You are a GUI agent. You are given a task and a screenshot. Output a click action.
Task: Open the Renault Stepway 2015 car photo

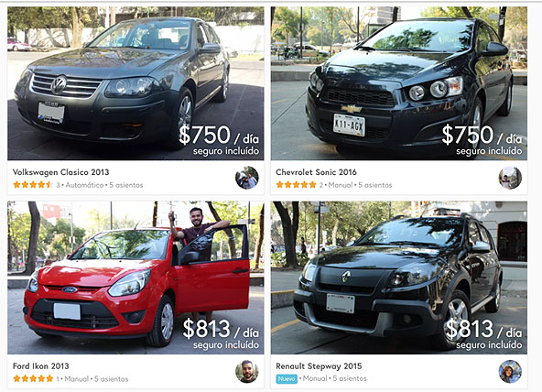pos(399,278)
